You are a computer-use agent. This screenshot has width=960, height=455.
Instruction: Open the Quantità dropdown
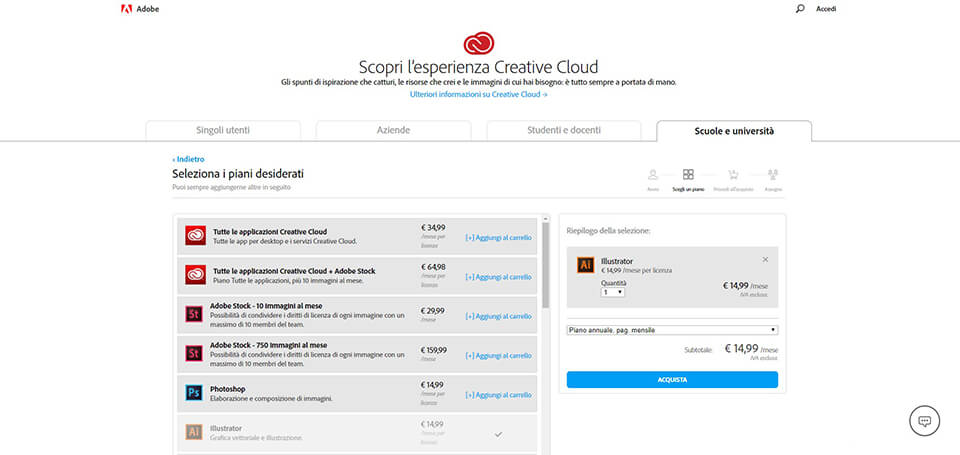click(x=613, y=293)
